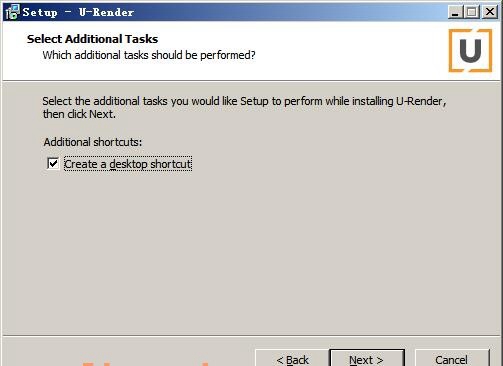Click the disabled maximize window button
This screenshot has height=366, width=503.
tap(472, 12)
